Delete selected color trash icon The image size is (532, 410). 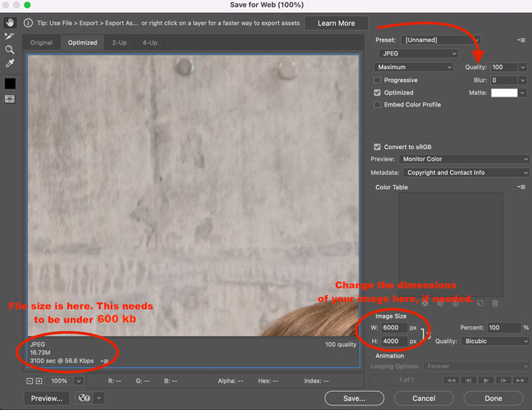(x=495, y=304)
